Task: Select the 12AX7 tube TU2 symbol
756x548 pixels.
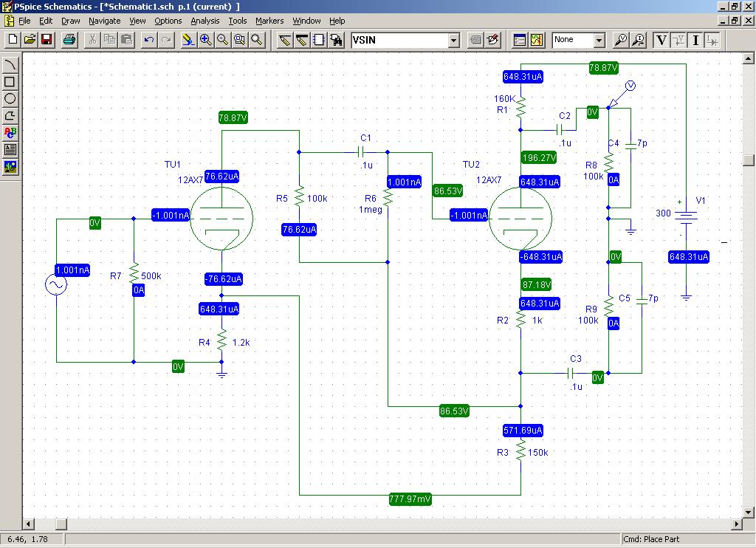Action: (520, 219)
